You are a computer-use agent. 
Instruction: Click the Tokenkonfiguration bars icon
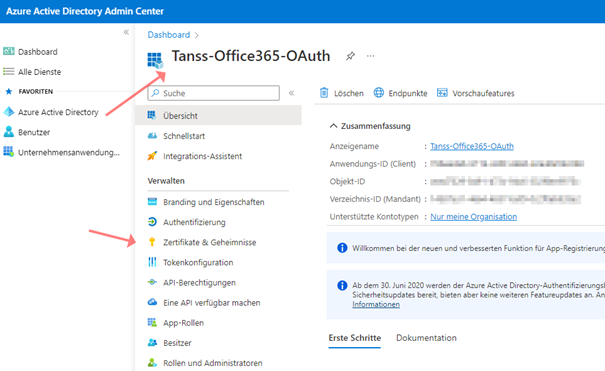152,262
